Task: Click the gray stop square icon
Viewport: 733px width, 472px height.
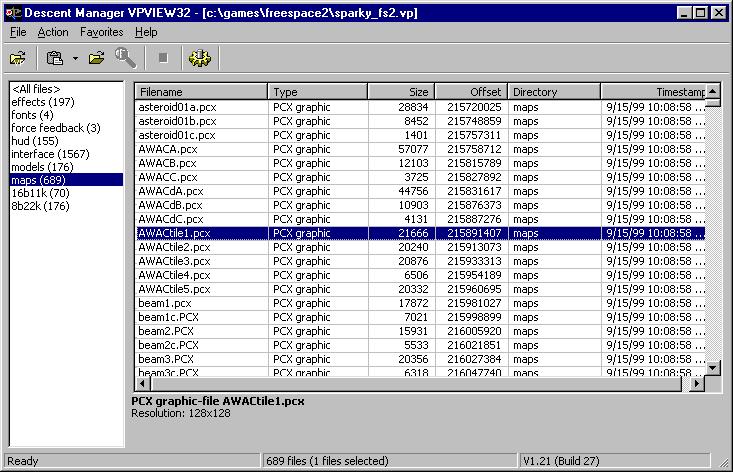Action: [x=163, y=59]
